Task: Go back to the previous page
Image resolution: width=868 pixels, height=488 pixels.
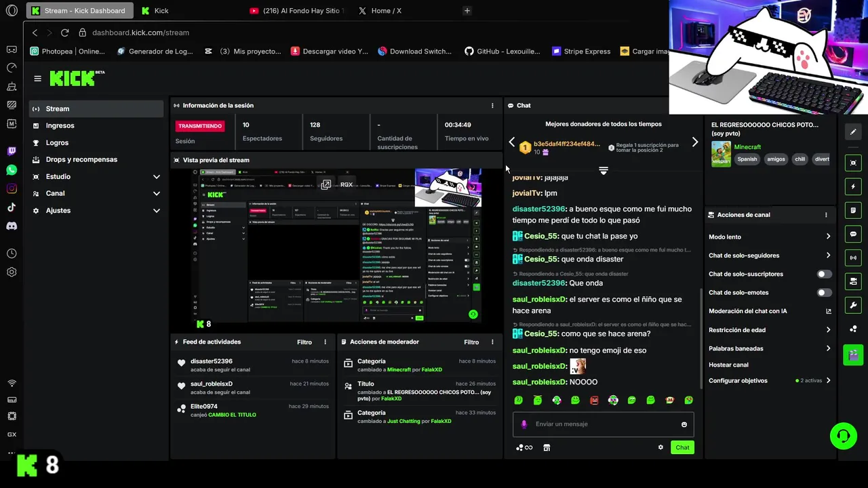Action: [35, 33]
